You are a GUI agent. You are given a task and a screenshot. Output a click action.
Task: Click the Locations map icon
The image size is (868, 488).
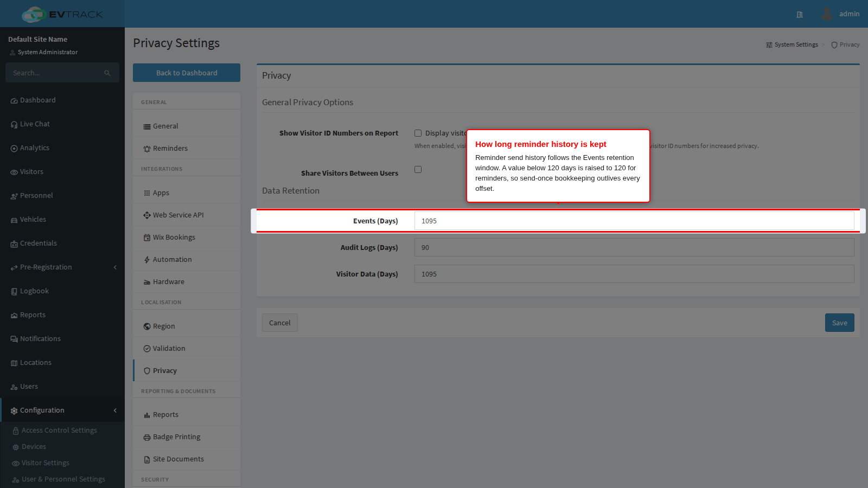pos(14,363)
